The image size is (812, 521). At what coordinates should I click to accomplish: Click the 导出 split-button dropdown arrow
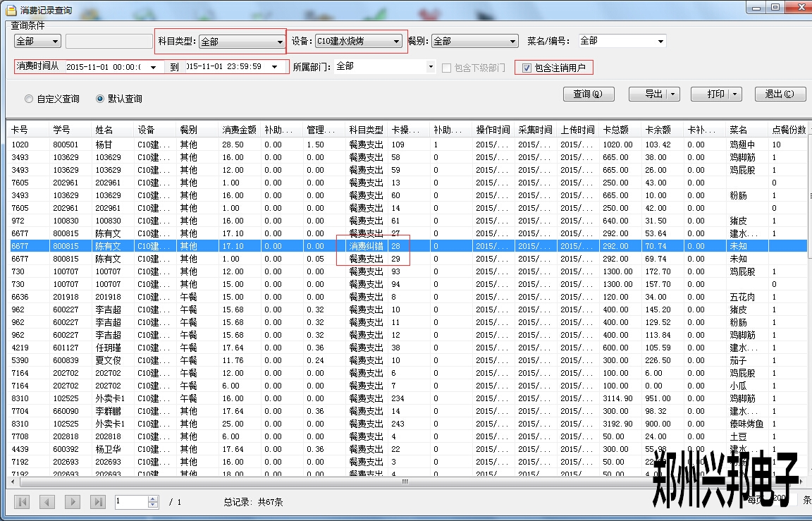pos(672,94)
